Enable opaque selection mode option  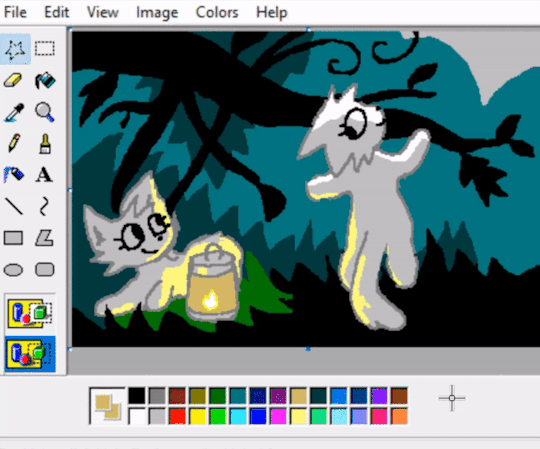pyautogui.click(x=30, y=313)
